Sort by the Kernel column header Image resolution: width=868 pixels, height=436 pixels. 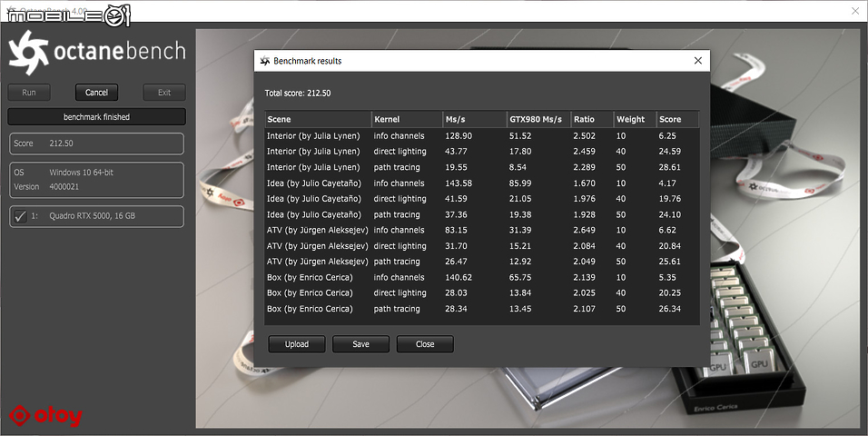click(407, 119)
